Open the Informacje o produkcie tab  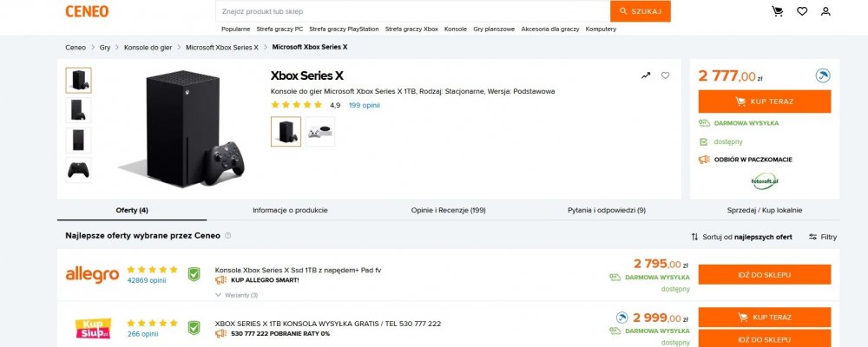(x=290, y=210)
